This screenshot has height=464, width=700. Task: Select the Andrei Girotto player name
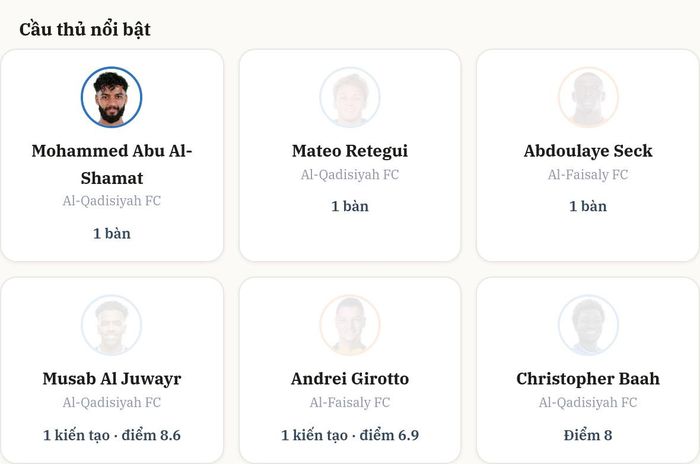(x=350, y=379)
